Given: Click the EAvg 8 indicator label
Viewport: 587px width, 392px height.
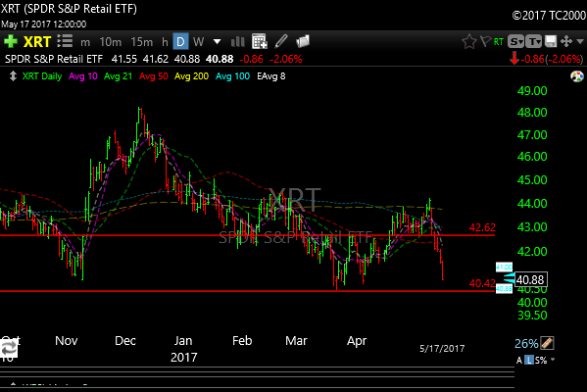Looking at the screenshot, I should (x=271, y=76).
